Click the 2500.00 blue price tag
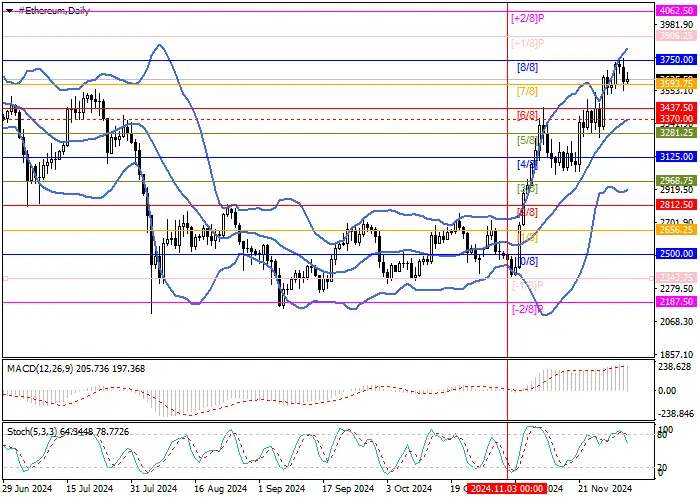 [676, 254]
